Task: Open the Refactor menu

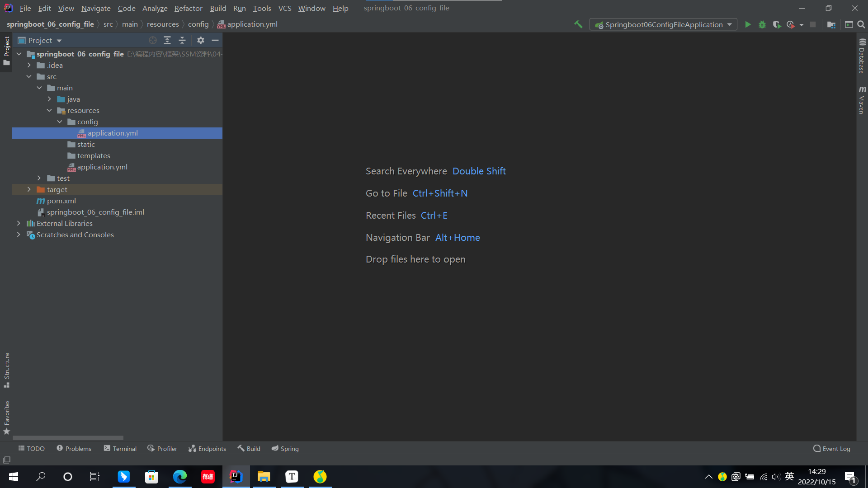Action: (188, 8)
